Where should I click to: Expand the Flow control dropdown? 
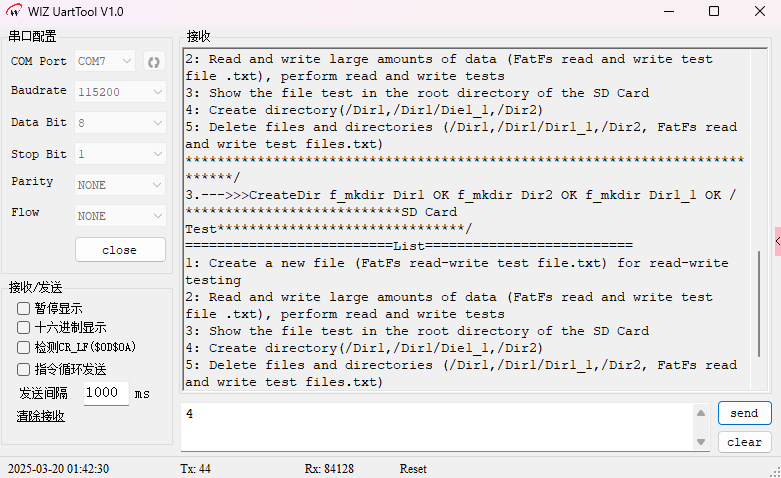[120, 216]
